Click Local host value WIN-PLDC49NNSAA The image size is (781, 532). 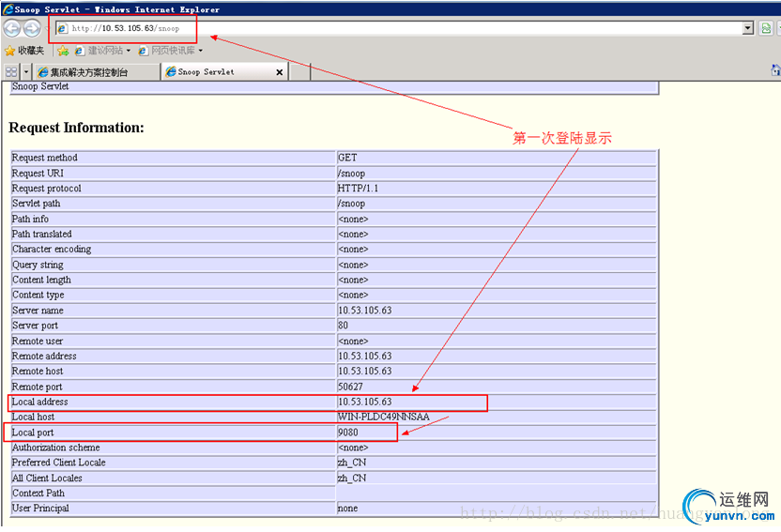(384, 417)
